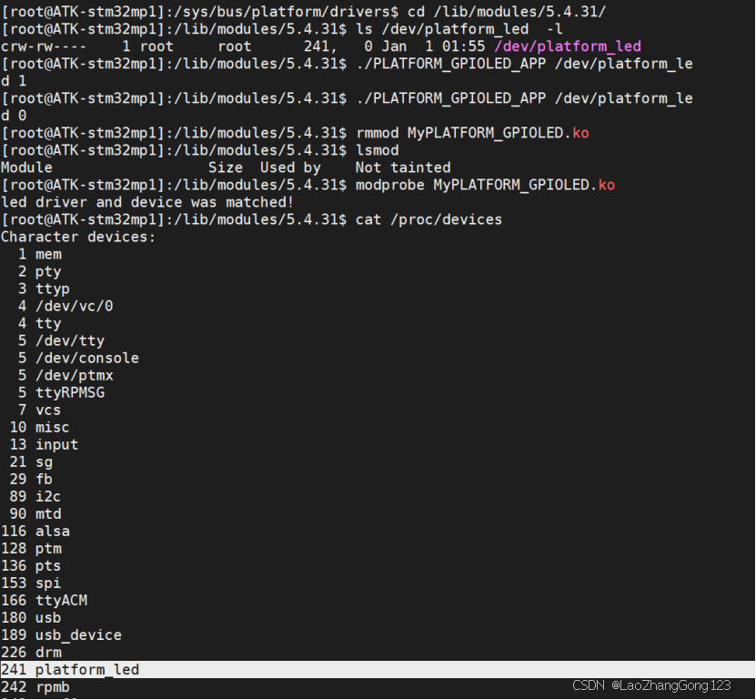The height and width of the screenshot is (700, 756).
Task: Select the '90 mtd' entry
Action: pyautogui.click(x=35, y=513)
